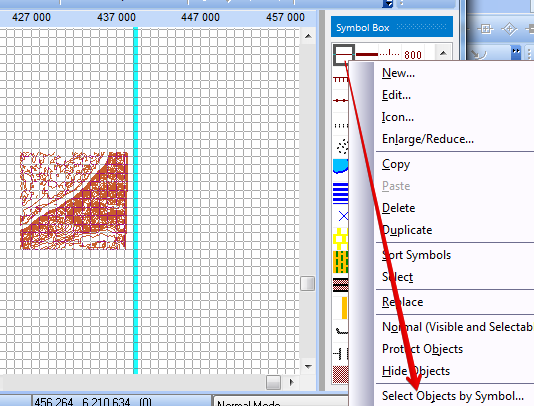The image size is (534, 406).
Task: Click the horizontal scrollbar right arrow
Action: (x=291, y=382)
